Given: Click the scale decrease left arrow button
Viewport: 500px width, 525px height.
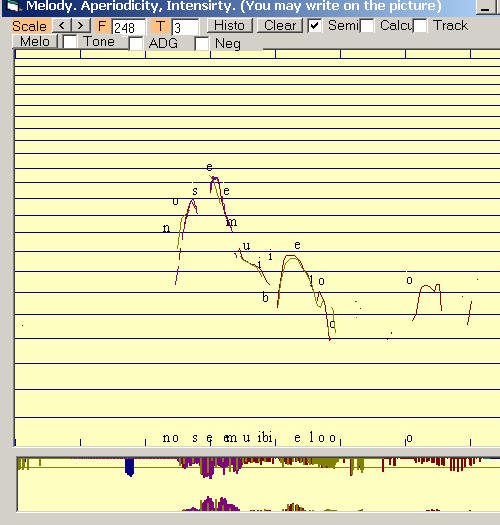Looking at the screenshot, I should [x=62, y=25].
